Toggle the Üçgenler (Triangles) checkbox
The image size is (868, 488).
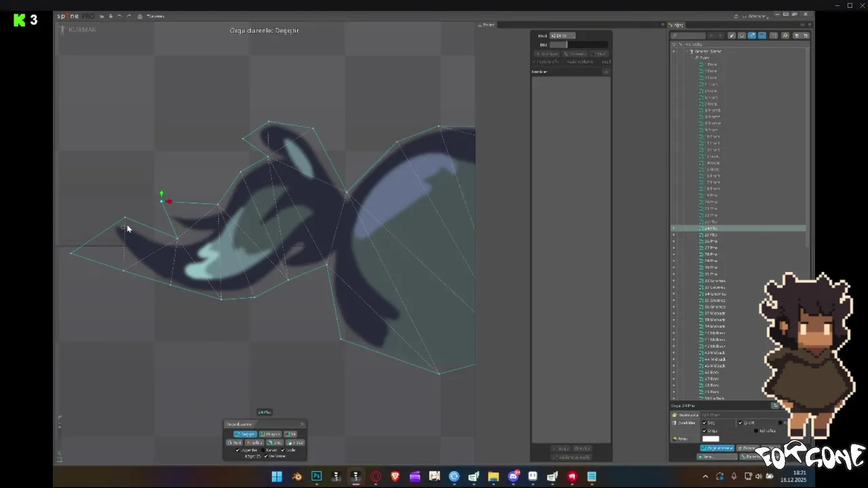[x=237, y=450]
